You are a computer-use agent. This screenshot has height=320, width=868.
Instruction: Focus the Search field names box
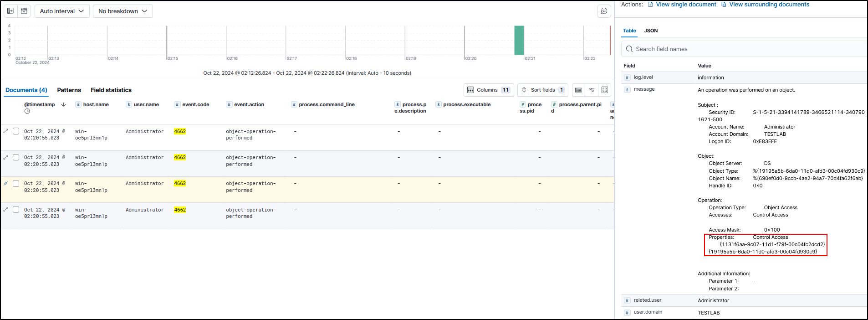pos(747,49)
